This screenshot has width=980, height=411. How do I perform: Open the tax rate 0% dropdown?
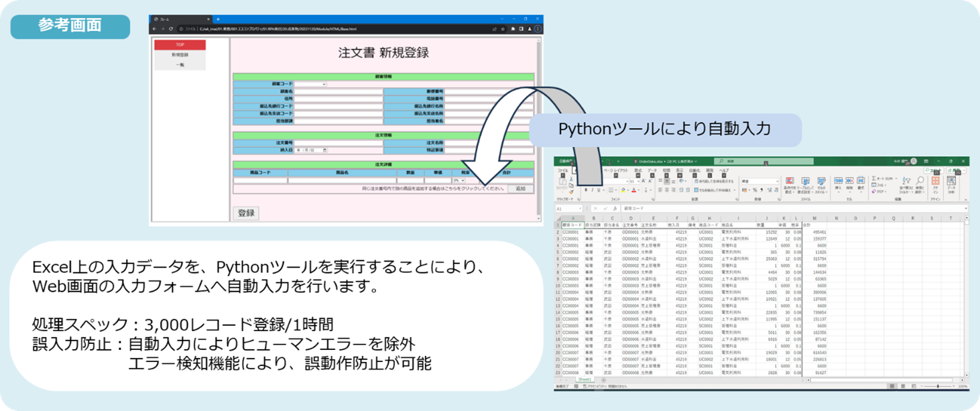[x=458, y=180]
